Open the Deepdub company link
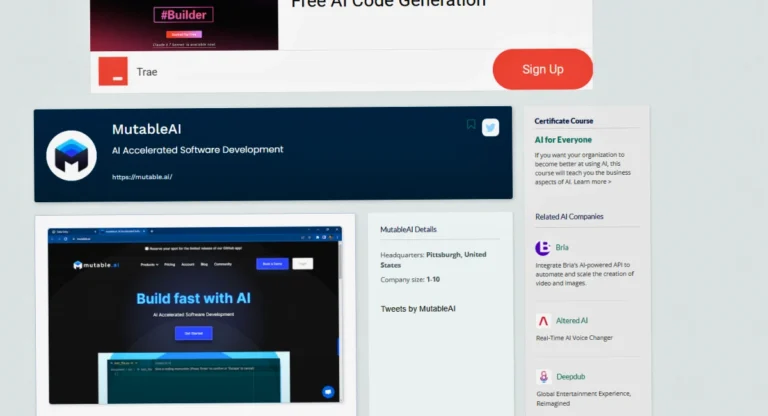The width and height of the screenshot is (768, 416). coord(571,377)
